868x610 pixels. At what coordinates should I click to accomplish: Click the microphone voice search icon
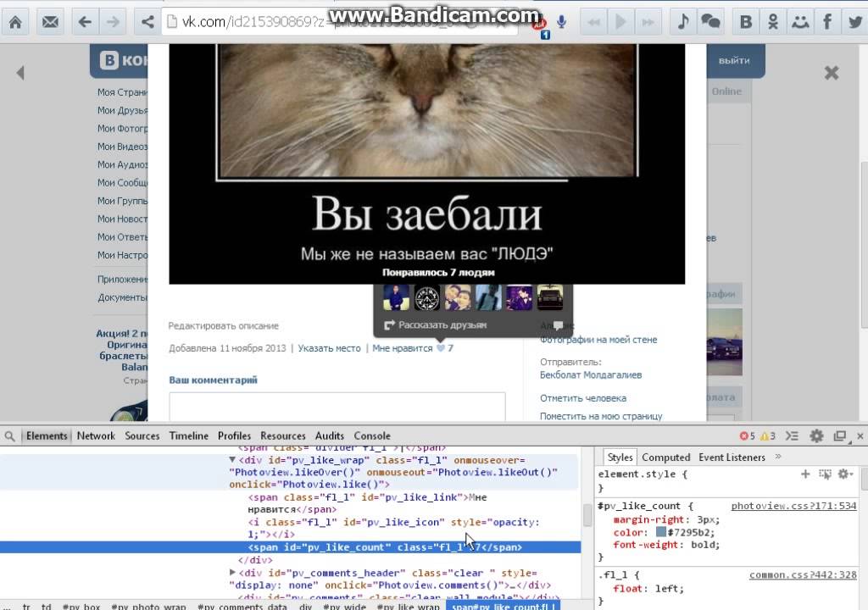561,22
